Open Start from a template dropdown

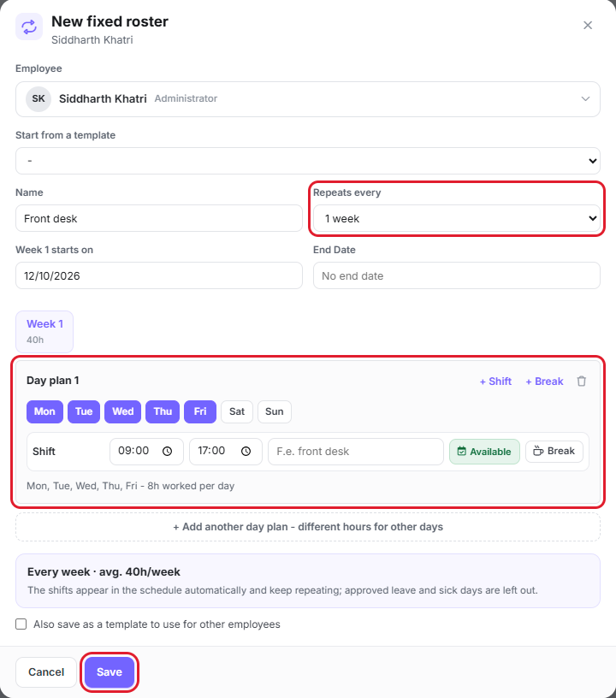(x=308, y=161)
